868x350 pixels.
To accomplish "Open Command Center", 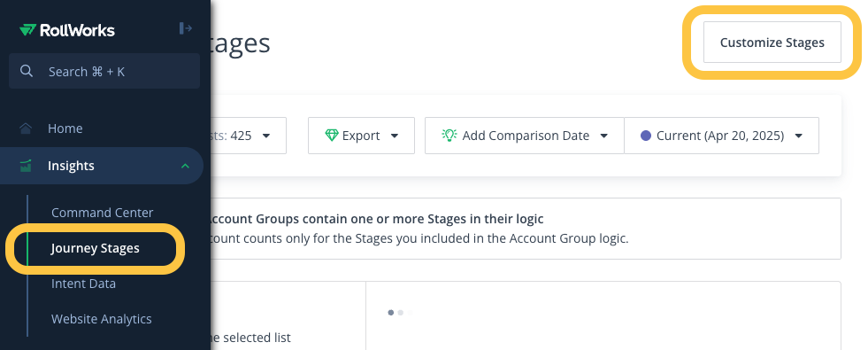I will [x=103, y=213].
